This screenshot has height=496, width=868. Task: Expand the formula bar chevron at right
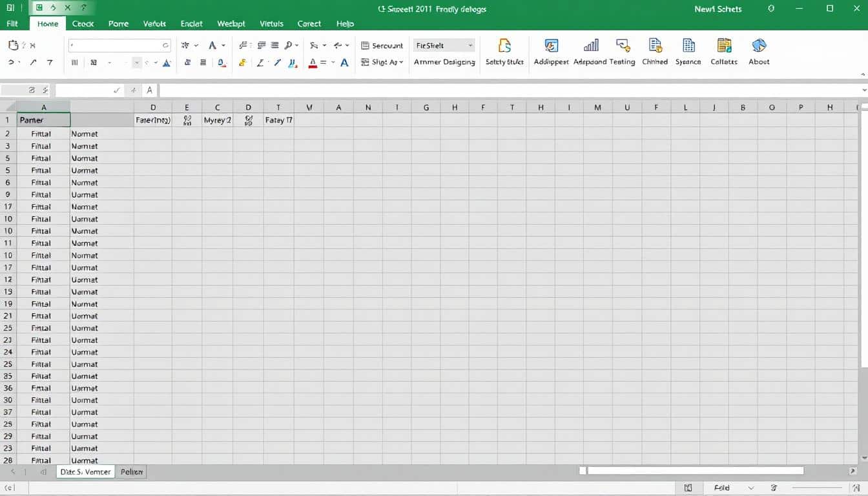click(x=864, y=91)
